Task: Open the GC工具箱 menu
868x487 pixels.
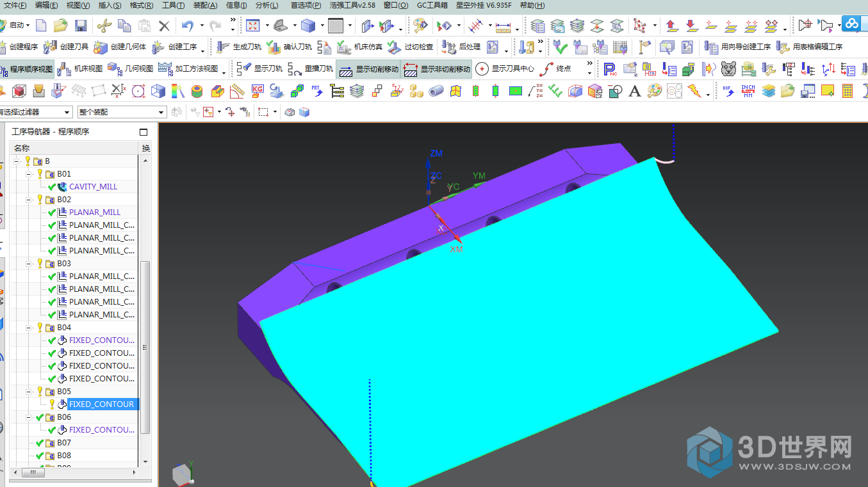Action: coord(432,5)
